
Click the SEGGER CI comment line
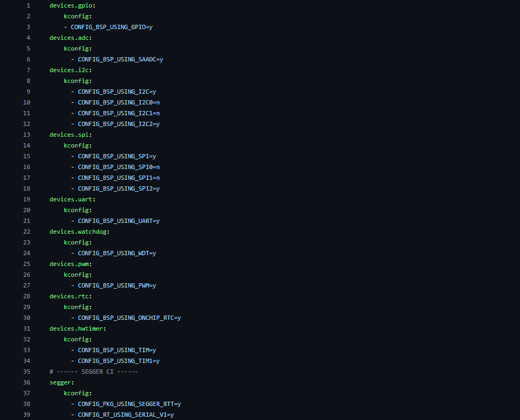pyautogui.click(x=94, y=372)
